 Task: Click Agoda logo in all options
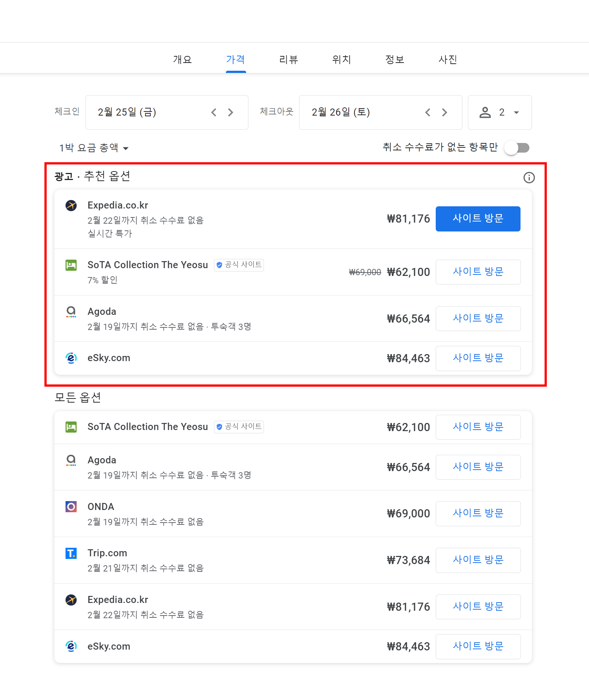pos(71,460)
